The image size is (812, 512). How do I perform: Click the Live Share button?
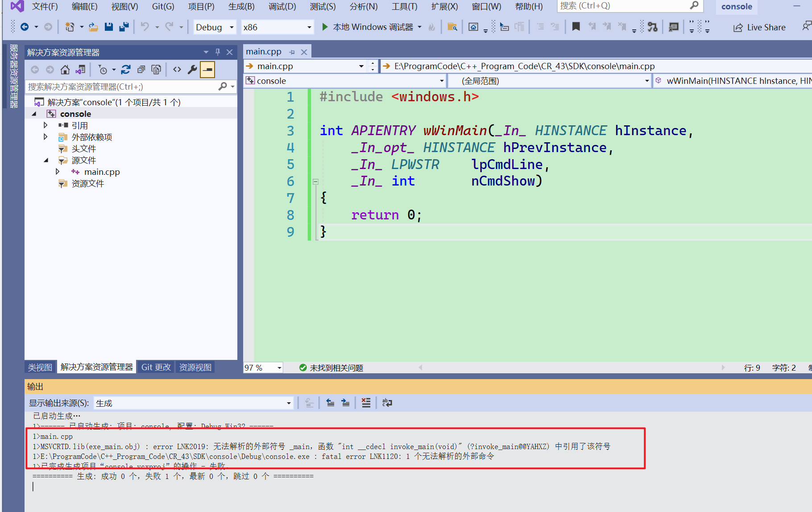758,27
